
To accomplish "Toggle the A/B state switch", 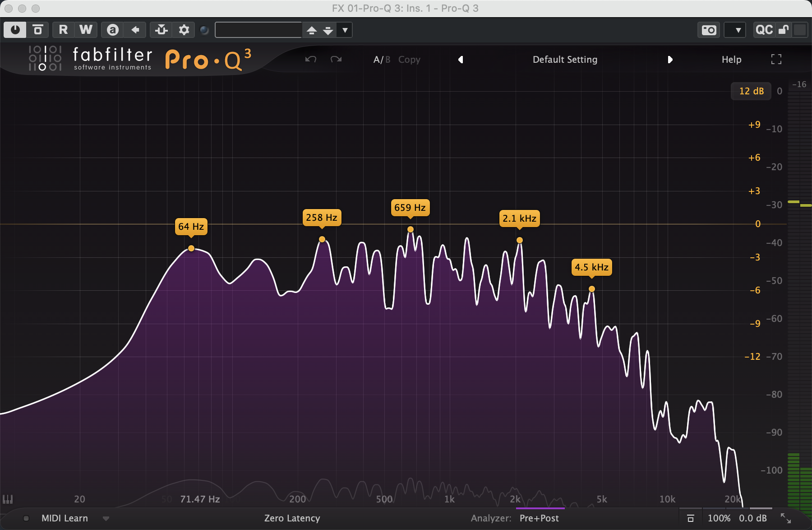I will point(382,60).
